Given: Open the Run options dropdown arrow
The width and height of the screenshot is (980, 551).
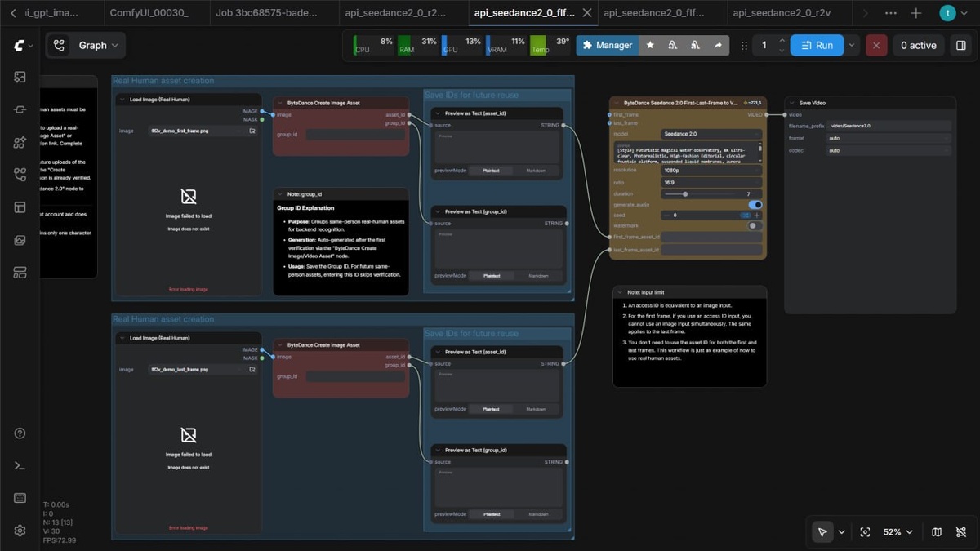Looking at the screenshot, I should [853, 45].
